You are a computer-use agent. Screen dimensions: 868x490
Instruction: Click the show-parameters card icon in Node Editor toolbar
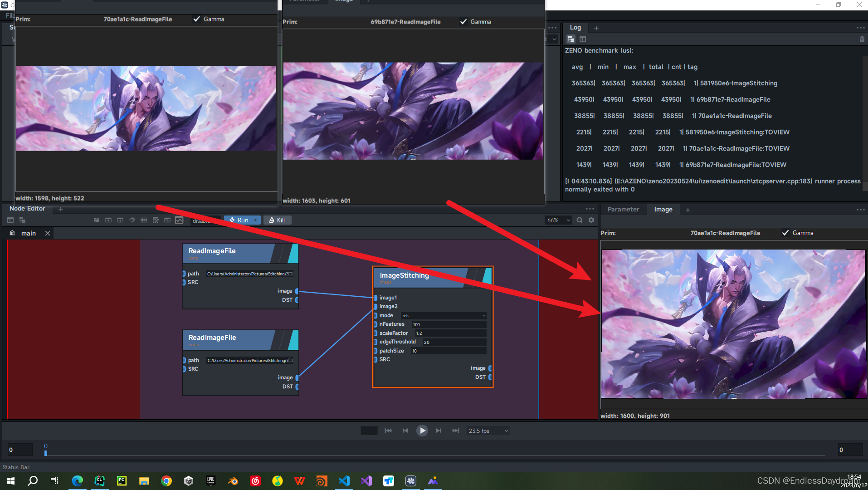[x=167, y=220]
